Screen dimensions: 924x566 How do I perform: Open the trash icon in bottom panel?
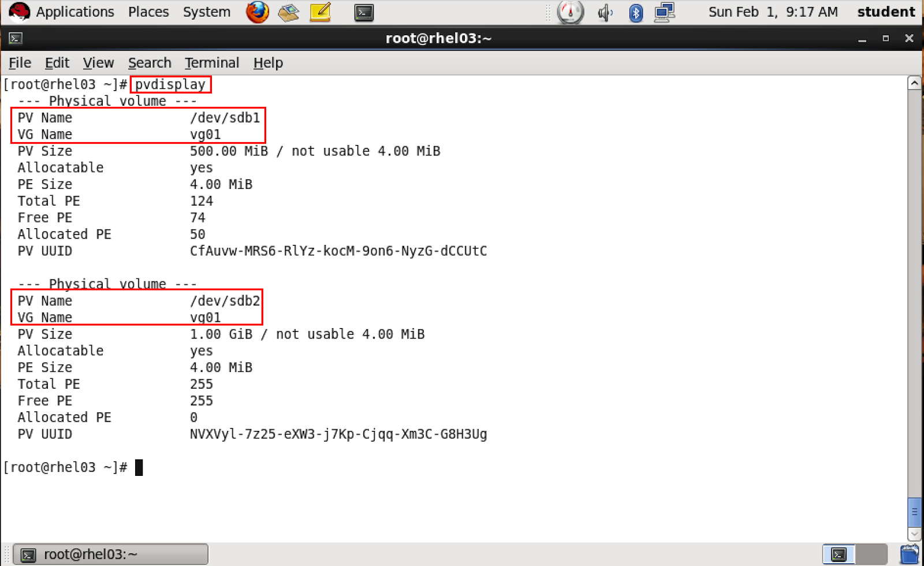point(910,554)
